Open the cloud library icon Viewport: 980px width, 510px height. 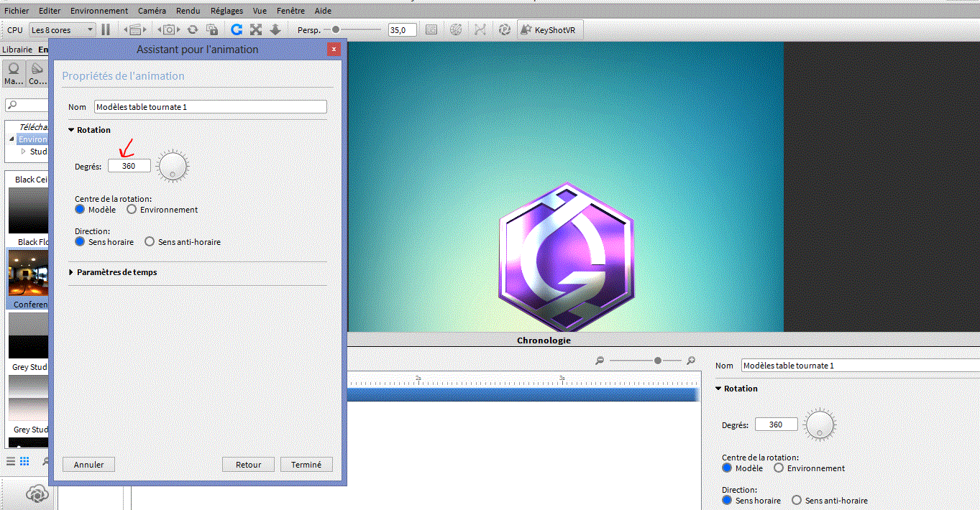[x=36, y=493]
